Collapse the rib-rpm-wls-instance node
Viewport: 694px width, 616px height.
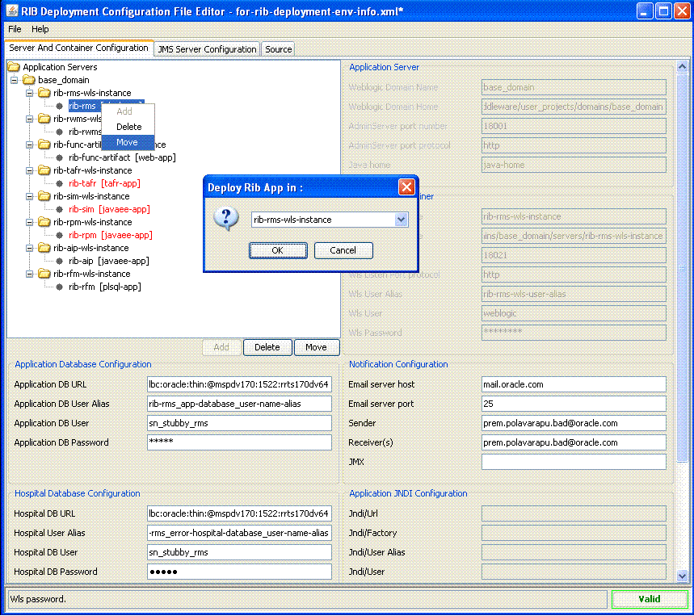29,222
